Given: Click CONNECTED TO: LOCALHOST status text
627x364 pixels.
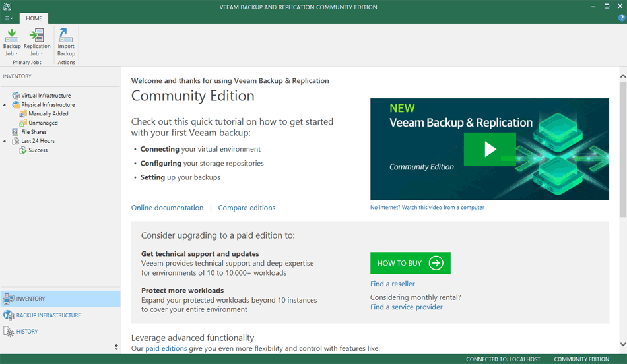Looking at the screenshot, I should coord(503,359).
